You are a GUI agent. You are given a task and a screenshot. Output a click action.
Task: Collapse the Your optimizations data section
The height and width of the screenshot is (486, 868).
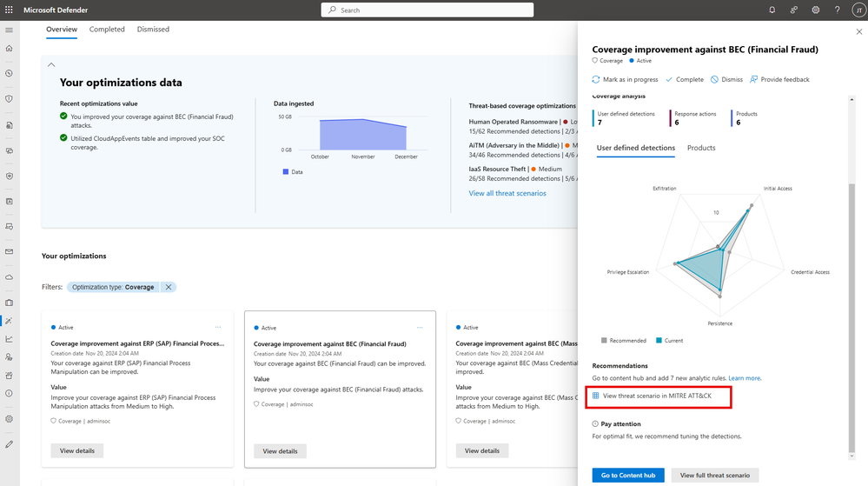[x=51, y=65]
